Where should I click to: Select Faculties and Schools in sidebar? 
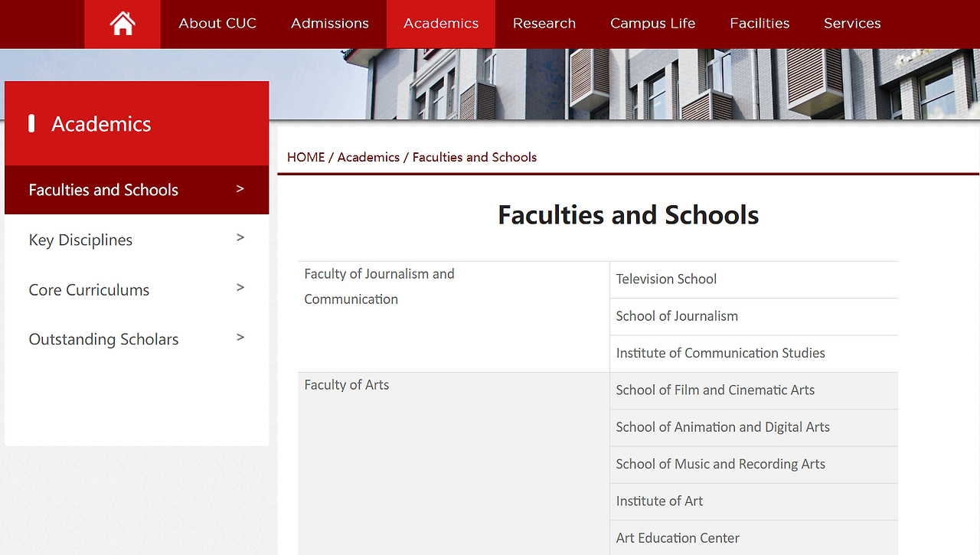coord(137,190)
